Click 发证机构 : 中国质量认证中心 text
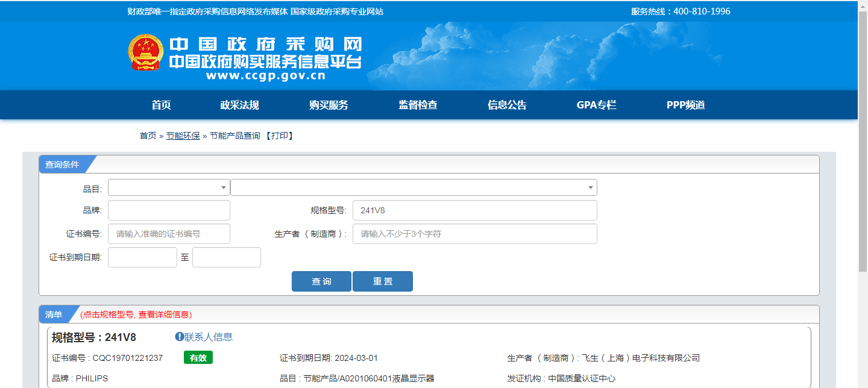 pos(561,378)
